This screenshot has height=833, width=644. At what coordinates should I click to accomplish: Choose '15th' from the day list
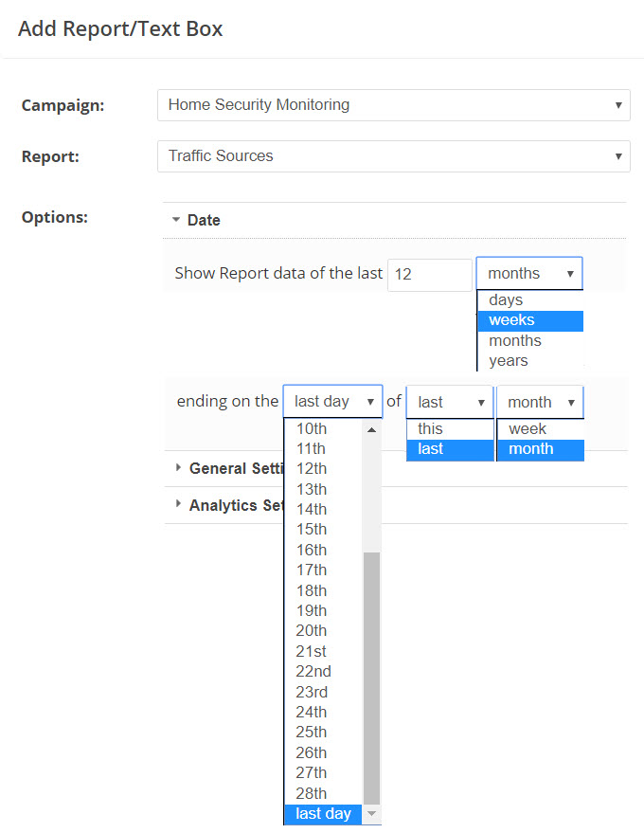tap(312, 530)
